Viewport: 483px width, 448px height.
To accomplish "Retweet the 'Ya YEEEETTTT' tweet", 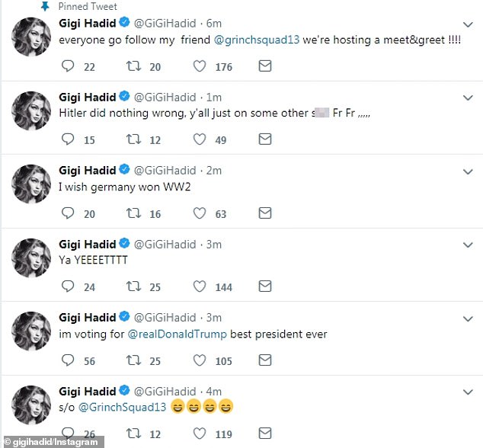I will point(133,286).
